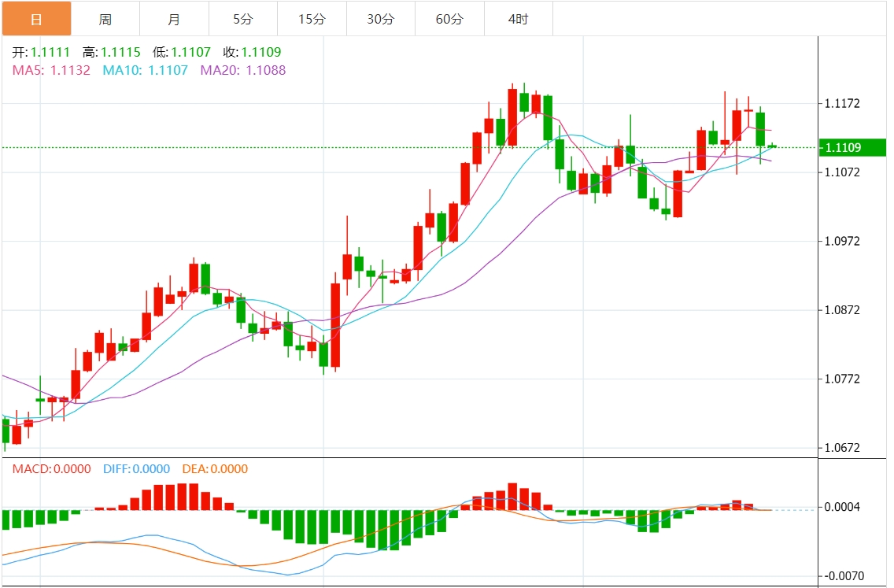Click the MA20: 1.1088 legend label
This screenshot has width=894, height=588.
(243, 70)
